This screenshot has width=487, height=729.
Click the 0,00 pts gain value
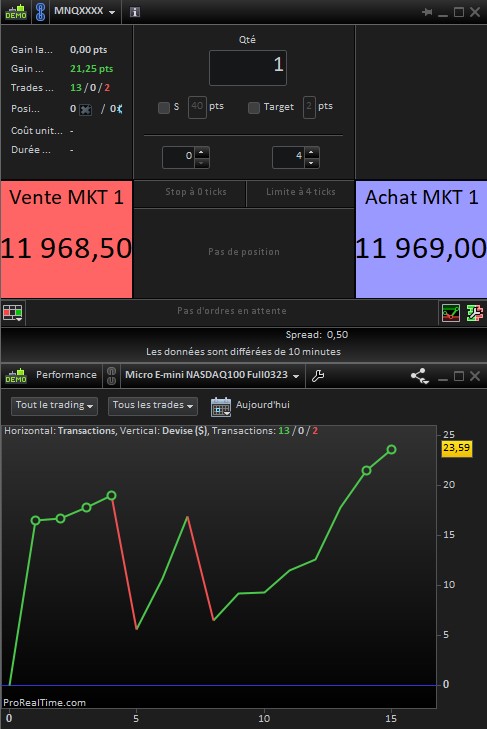(x=88, y=50)
